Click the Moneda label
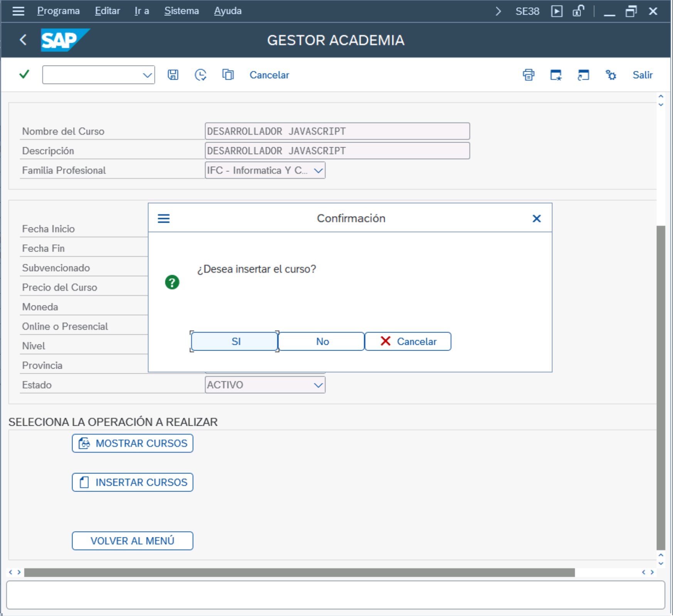 [40, 307]
